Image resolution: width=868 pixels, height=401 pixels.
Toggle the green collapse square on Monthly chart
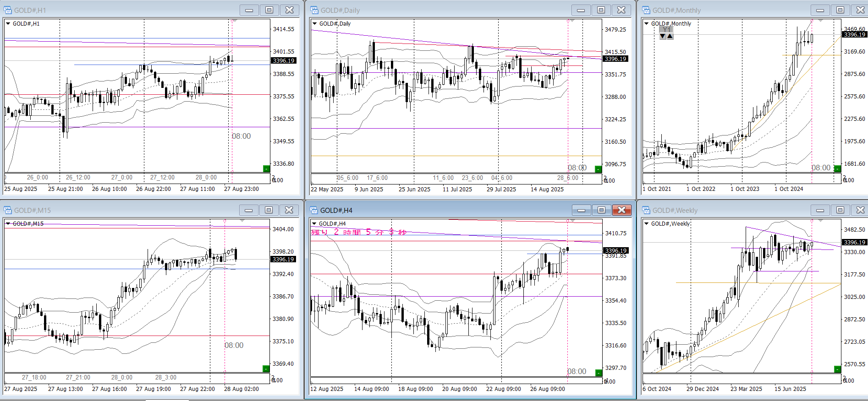[x=837, y=169]
